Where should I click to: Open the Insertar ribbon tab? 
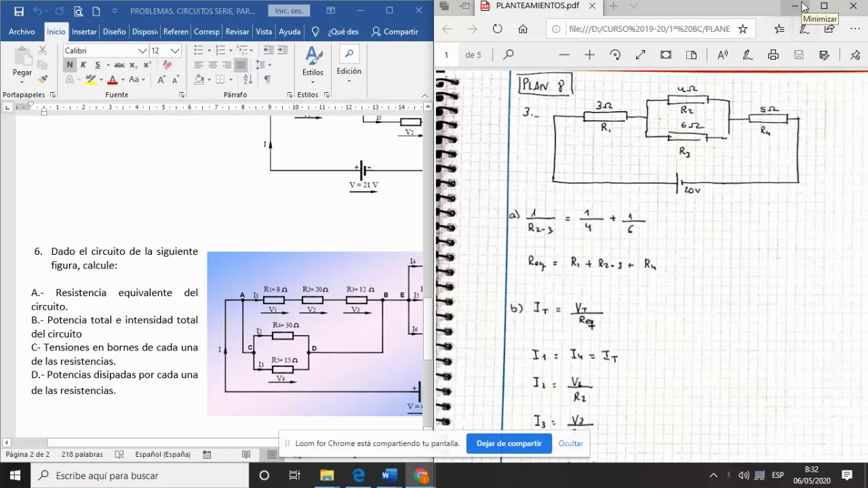point(84,32)
